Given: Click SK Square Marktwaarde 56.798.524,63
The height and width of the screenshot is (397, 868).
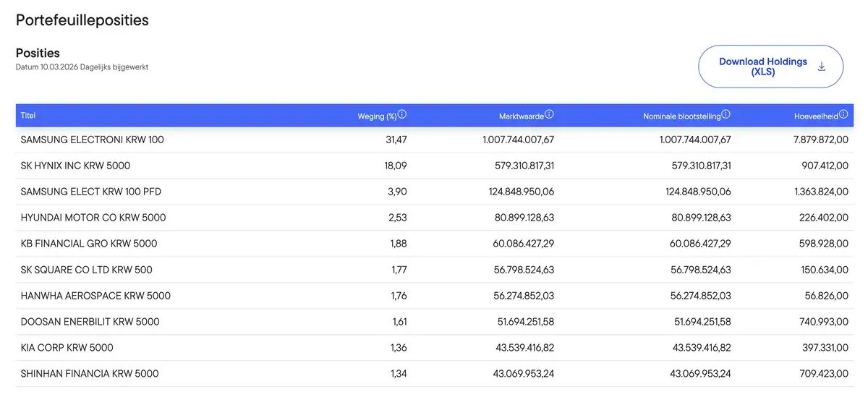Looking at the screenshot, I should (x=524, y=270).
